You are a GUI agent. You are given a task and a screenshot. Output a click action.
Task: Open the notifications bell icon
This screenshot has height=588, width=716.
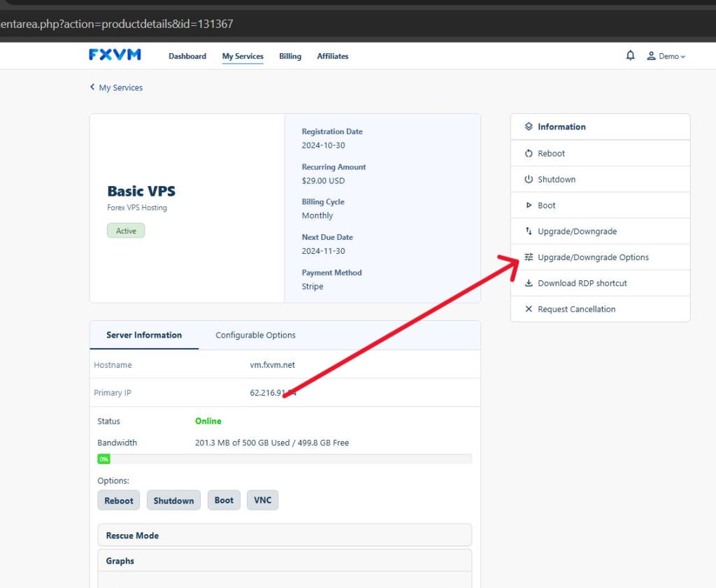pos(630,56)
